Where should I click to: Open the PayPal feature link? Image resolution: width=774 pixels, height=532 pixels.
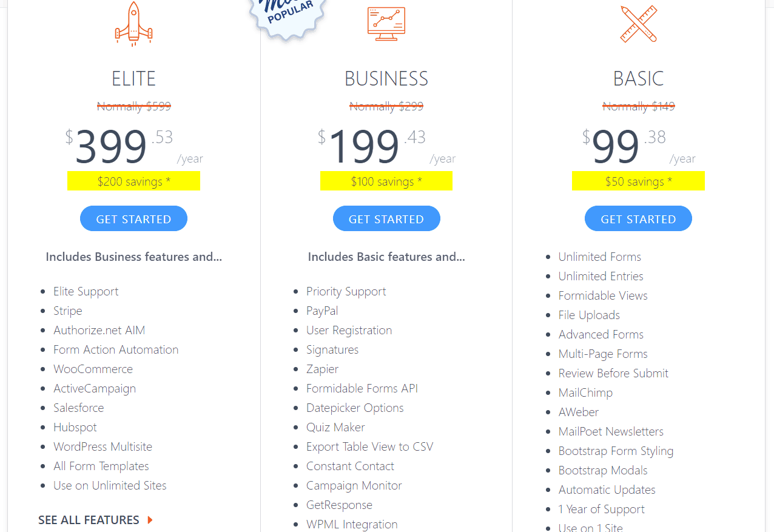tap(322, 311)
